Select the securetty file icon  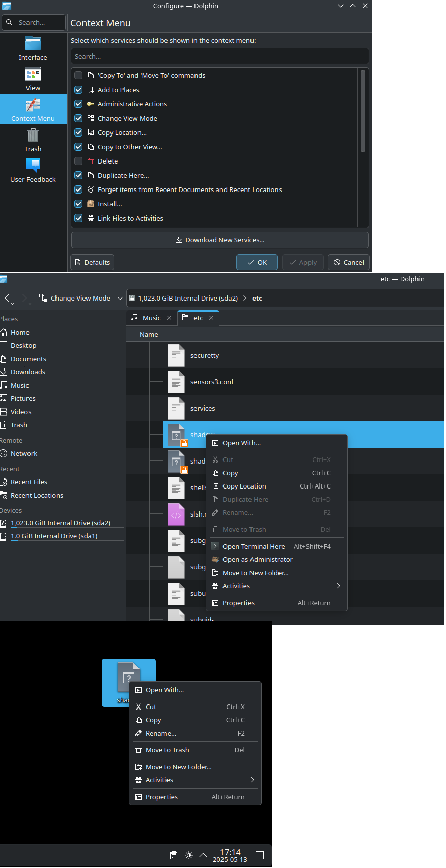click(x=176, y=355)
